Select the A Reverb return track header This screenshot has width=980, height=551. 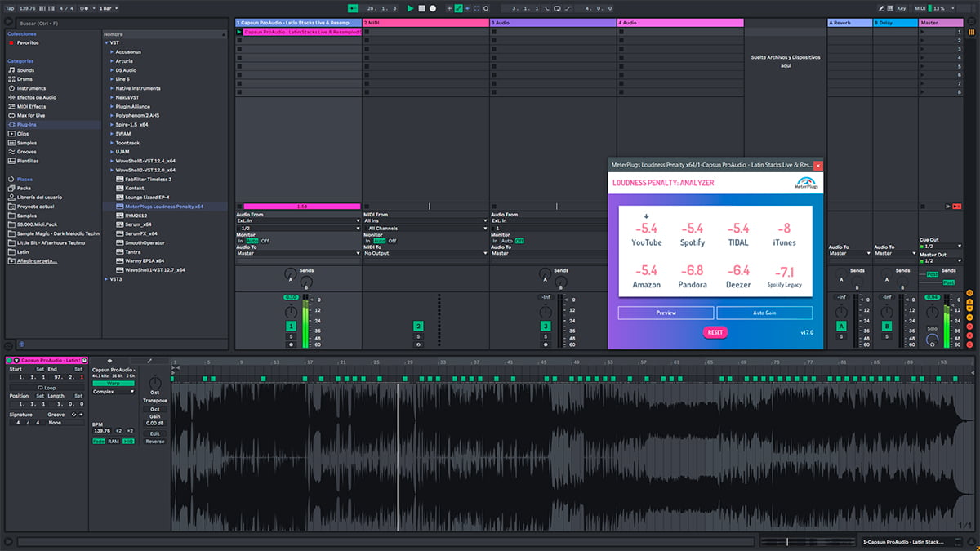click(x=850, y=23)
